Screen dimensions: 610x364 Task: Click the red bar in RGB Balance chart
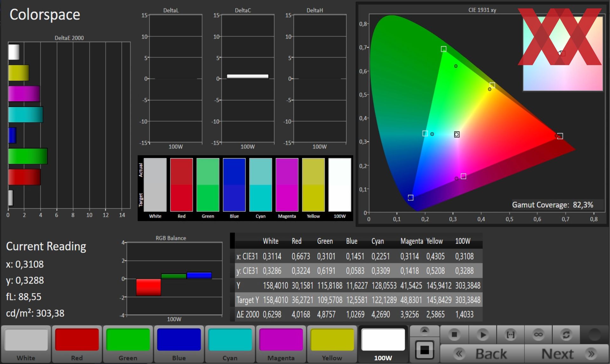(x=148, y=287)
